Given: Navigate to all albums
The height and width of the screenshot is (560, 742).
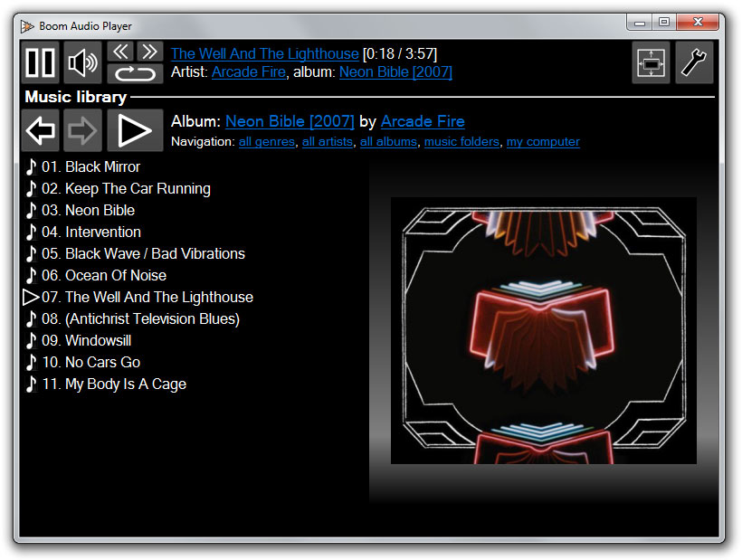Looking at the screenshot, I should (x=388, y=142).
